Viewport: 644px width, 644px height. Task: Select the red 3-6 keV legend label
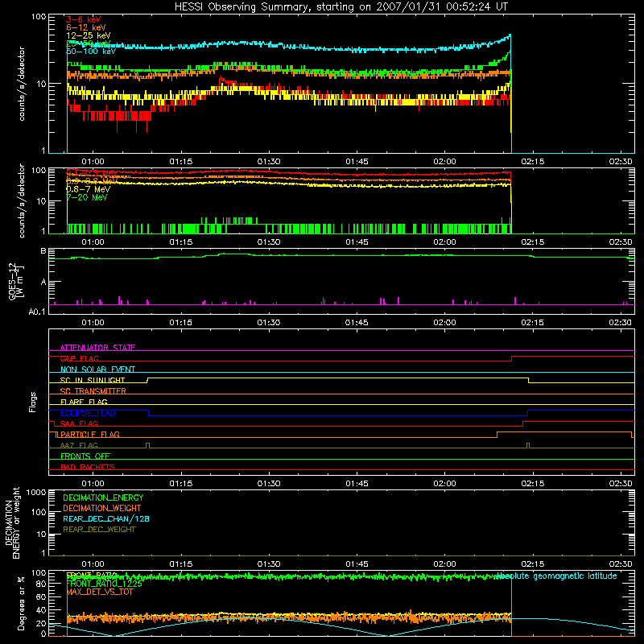(84, 19)
